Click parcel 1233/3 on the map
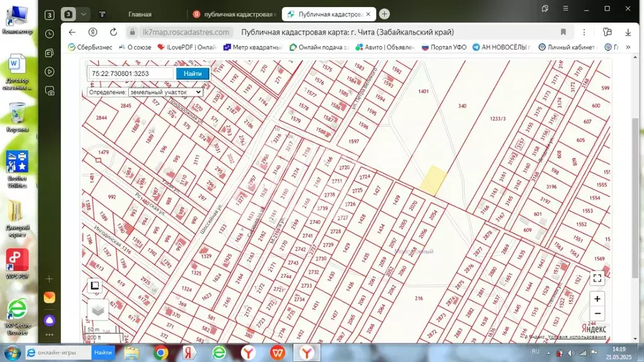The image size is (644, 362). 497,119
